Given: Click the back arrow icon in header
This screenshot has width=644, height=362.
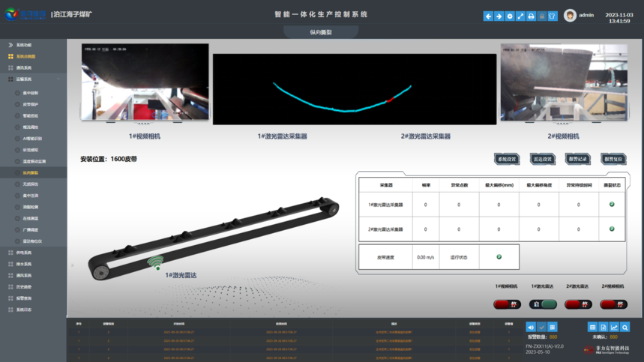Looking at the screenshot, I should (488, 16).
